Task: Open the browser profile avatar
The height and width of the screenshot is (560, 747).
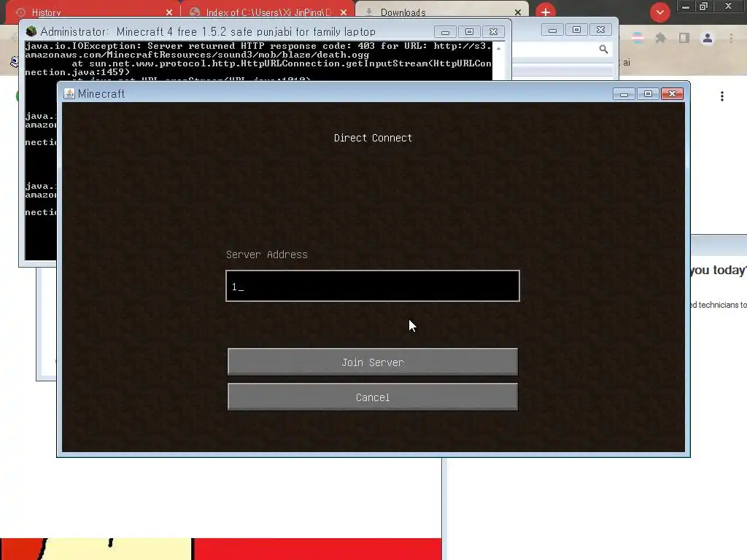Action: click(708, 38)
